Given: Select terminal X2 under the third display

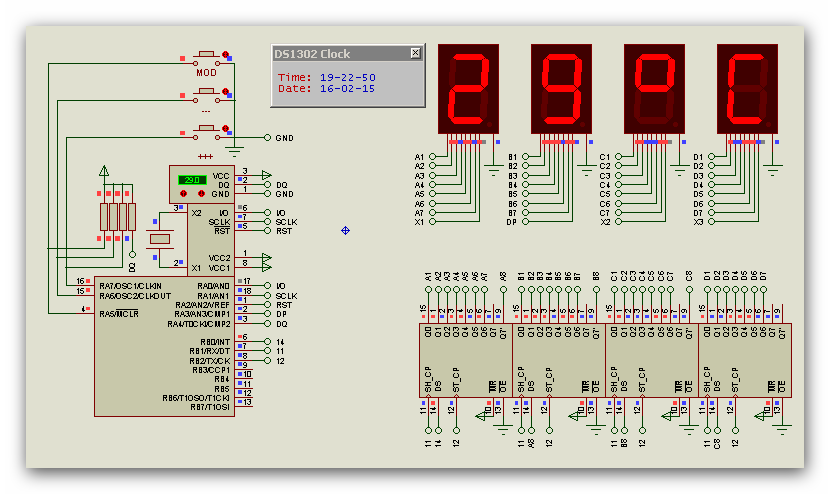Looking at the screenshot, I should pos(618,222).
